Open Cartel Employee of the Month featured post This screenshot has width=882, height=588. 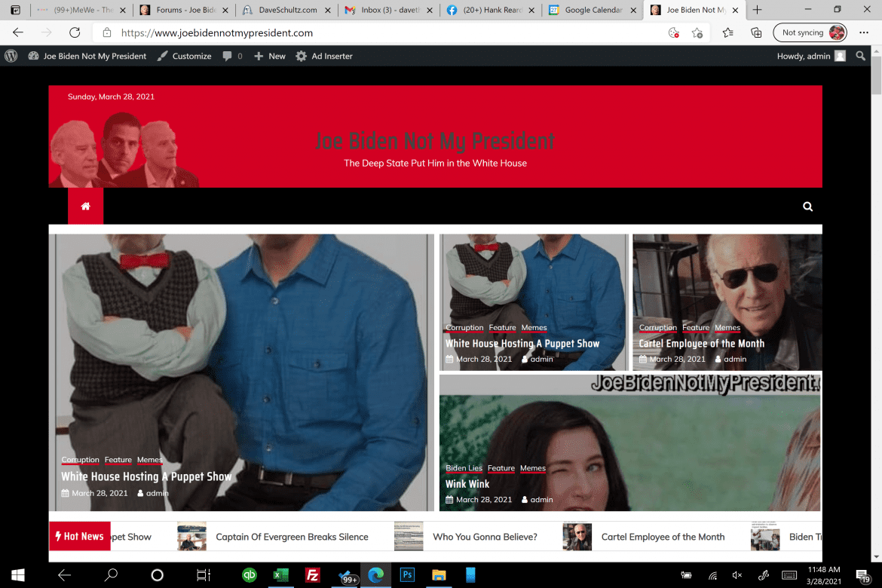[701, 343]
